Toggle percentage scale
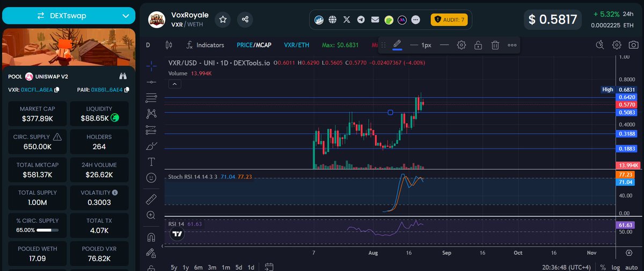The width and height of the screenshot is (644, 271). pos(603,267)
